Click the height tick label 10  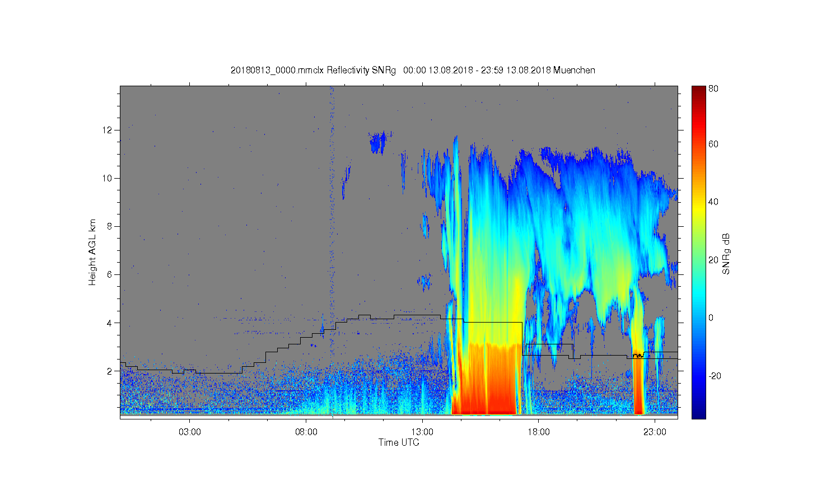(108, 178)
